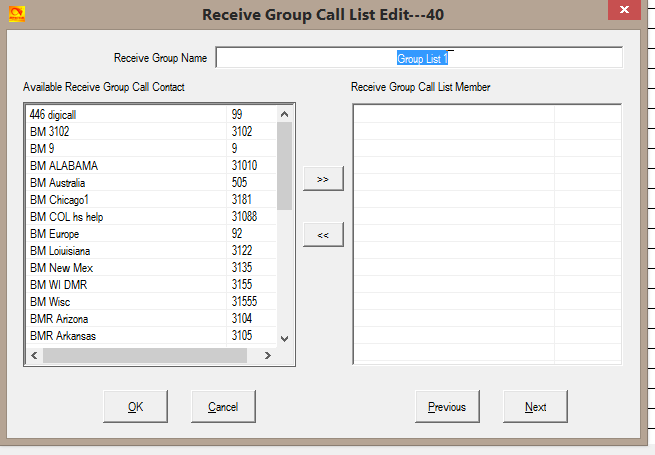Click the Receive Group Name field
This screenshot has width=655, height=455.
(418, 59)
